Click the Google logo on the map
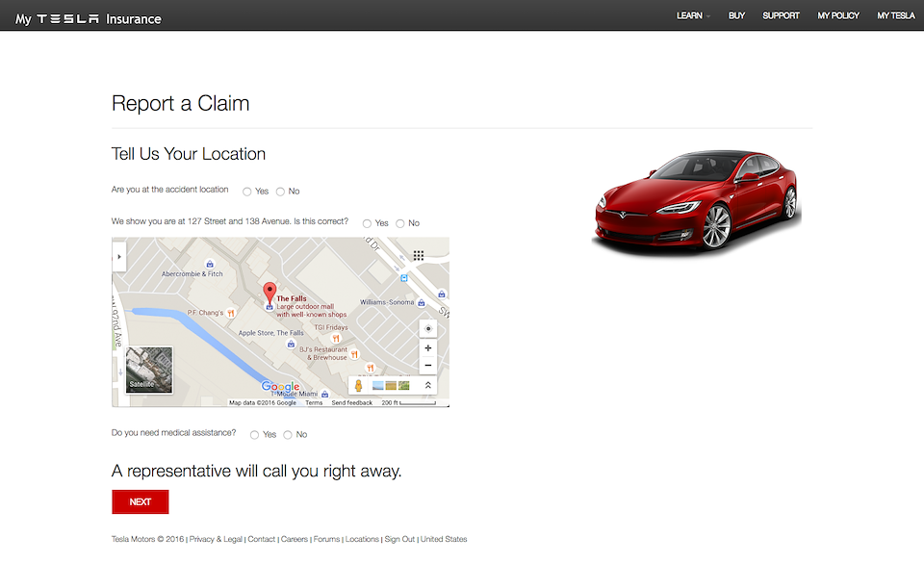 (280, 386)
